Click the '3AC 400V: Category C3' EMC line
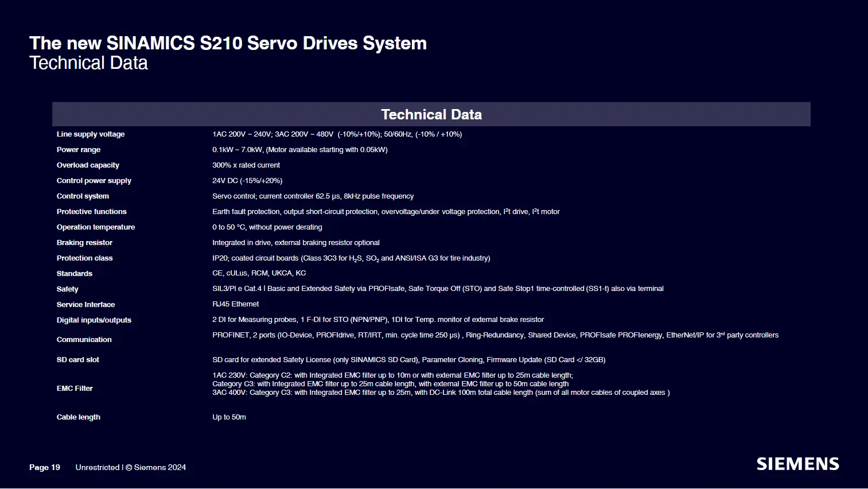 click(x=441, y=393)
